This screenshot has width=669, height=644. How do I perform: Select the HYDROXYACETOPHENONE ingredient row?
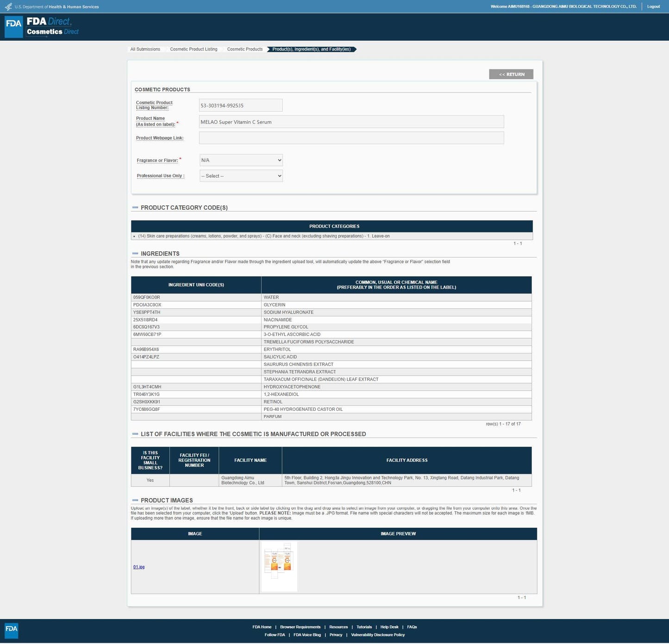(331, 387)
